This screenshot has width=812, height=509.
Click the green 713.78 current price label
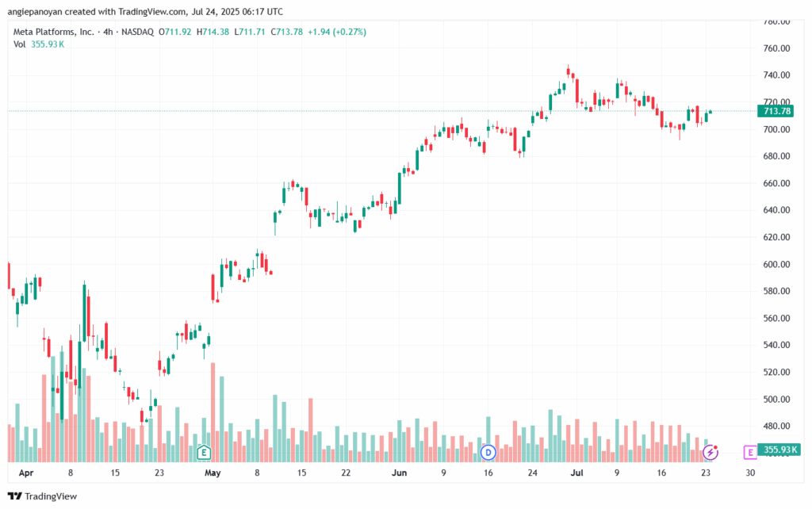pos(776,111)
